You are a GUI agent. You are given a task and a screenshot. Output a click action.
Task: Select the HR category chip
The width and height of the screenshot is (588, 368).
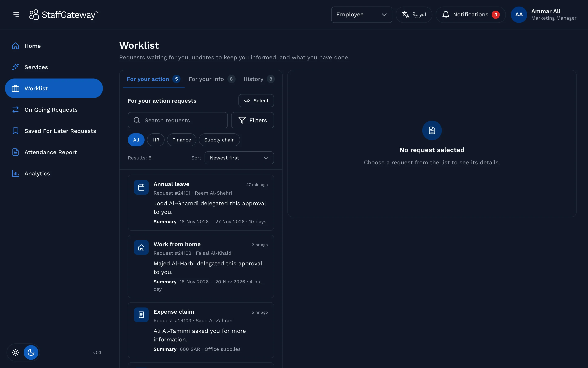point(156,140)
